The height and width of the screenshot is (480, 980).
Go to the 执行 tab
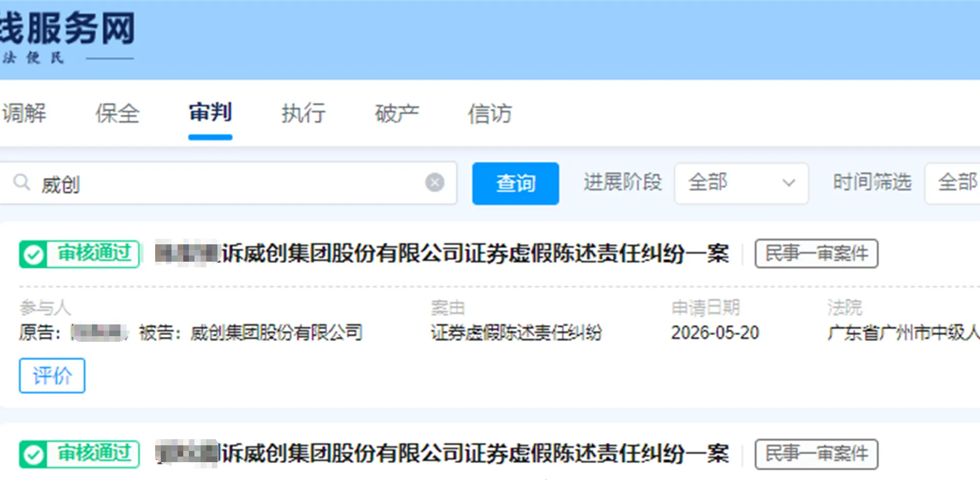304,113
